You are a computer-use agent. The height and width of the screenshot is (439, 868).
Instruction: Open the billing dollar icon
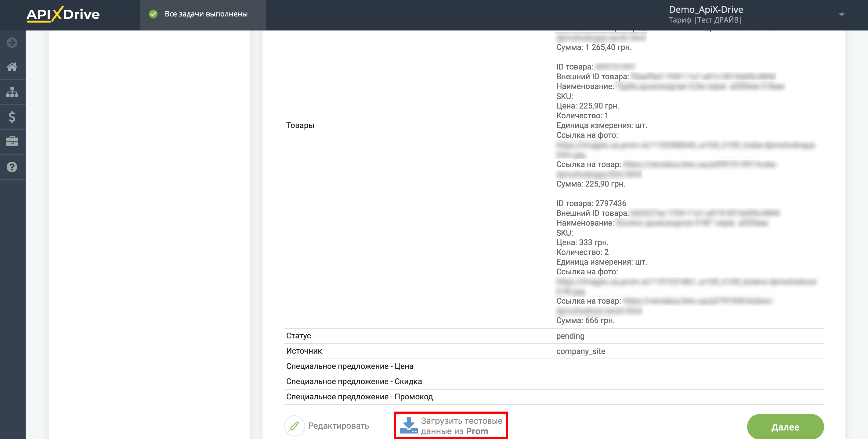12,117
